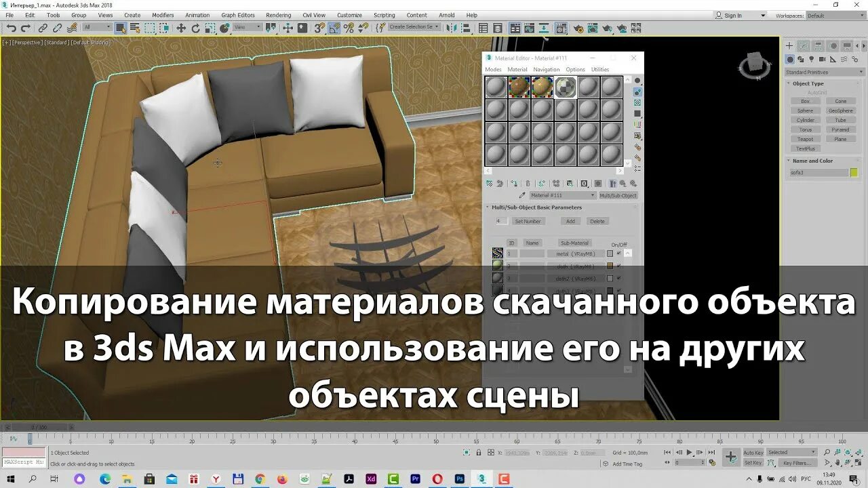Click Set Number button

pos(528,221)
